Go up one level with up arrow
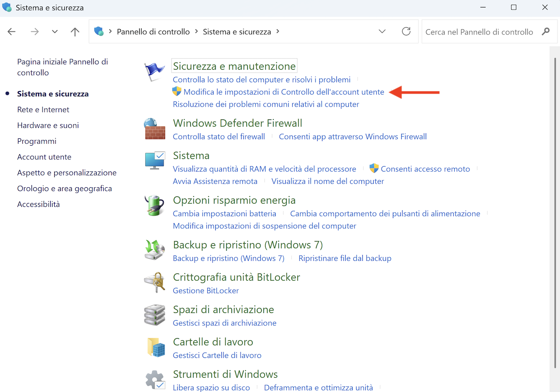The width and height of the screenshot is (560, 392). pyautogui.click(x=75, y=31)
